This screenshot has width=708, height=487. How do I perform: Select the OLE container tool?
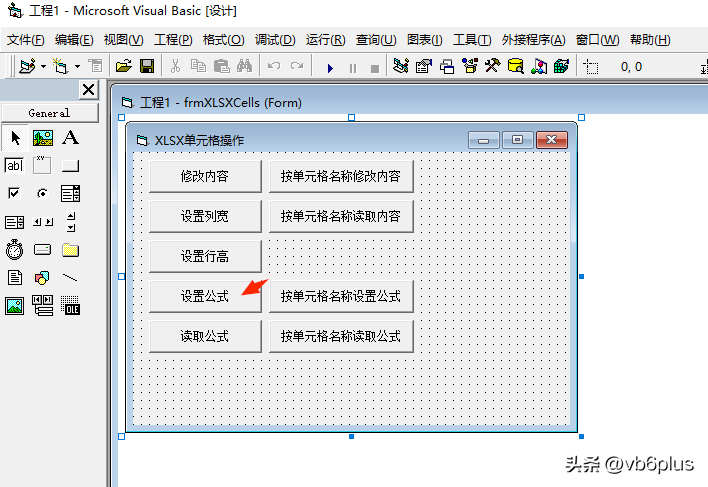click(70, 306)
